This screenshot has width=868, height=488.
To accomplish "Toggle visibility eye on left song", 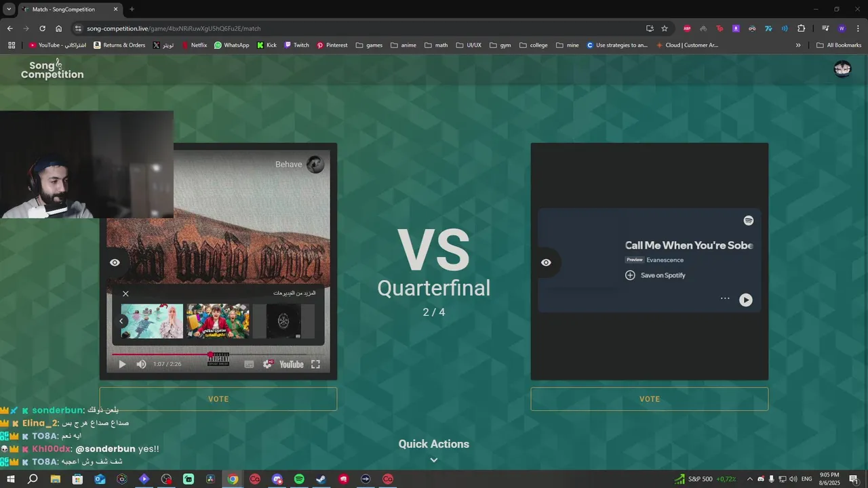I will pos(115,262).
